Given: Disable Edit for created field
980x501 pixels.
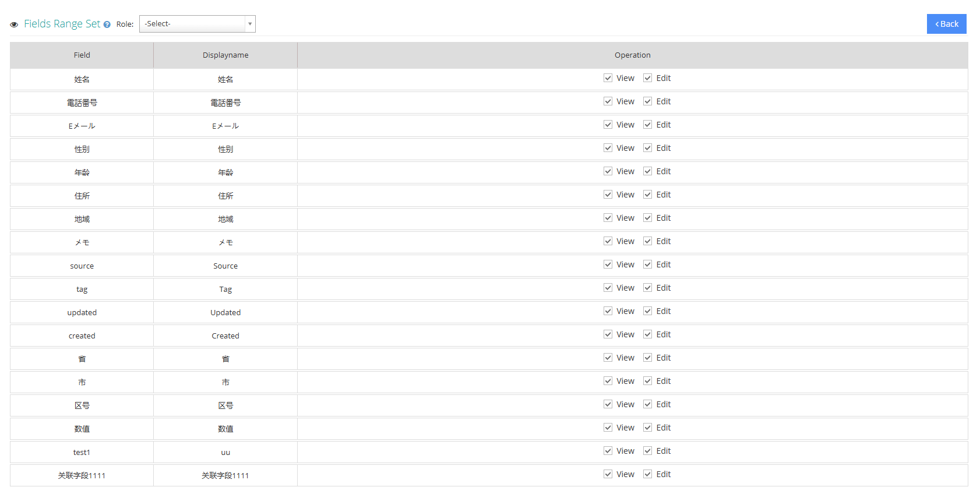Looking at the screenshot, I should tap(647, 334).
